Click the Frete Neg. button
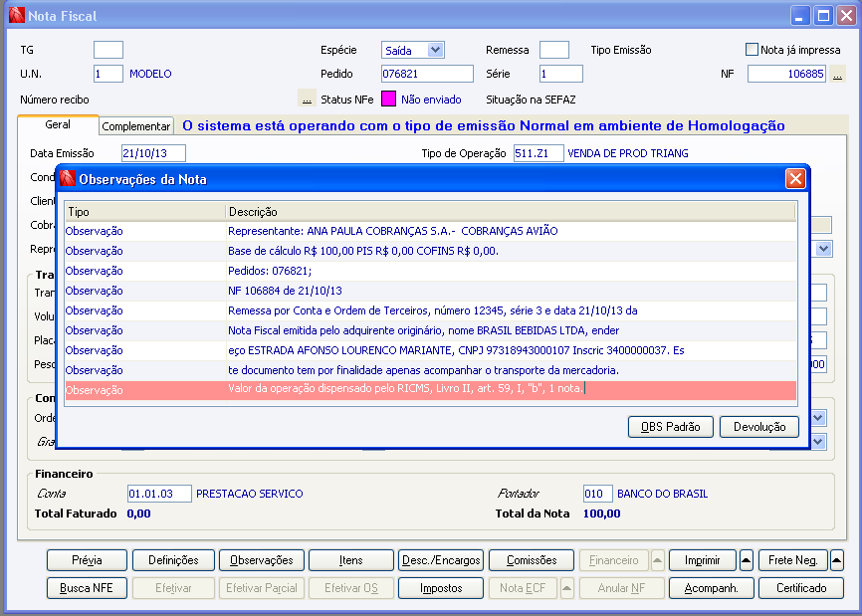 click(792, 560)
